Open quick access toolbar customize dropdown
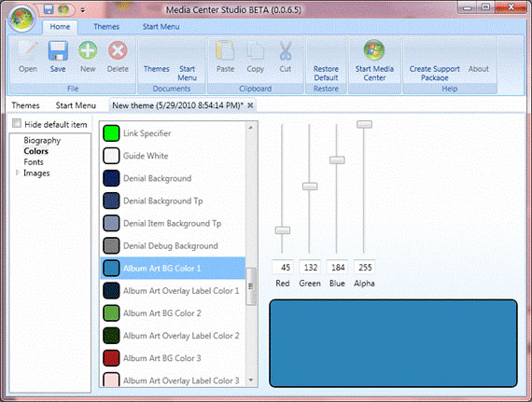Image resolution: width=532 pixels, height=402 pixels. 83,10
